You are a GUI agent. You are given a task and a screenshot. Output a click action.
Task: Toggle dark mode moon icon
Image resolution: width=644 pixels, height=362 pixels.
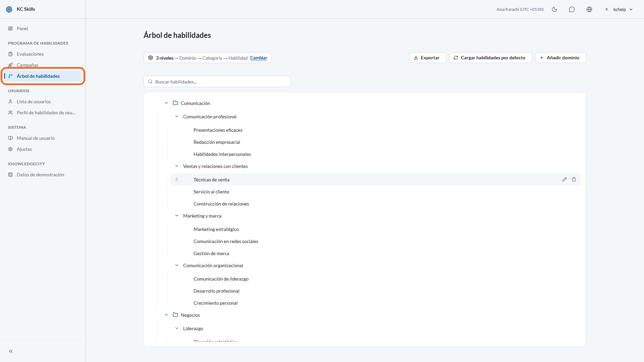[554, 9]
